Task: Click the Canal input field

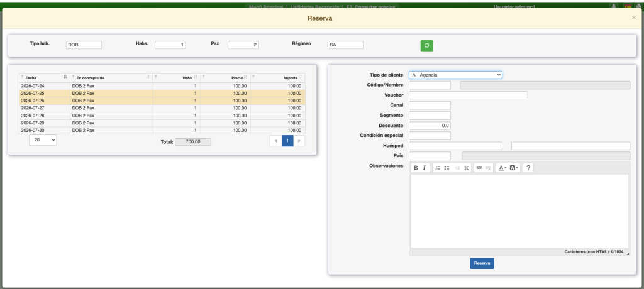Action: point(430,106)
